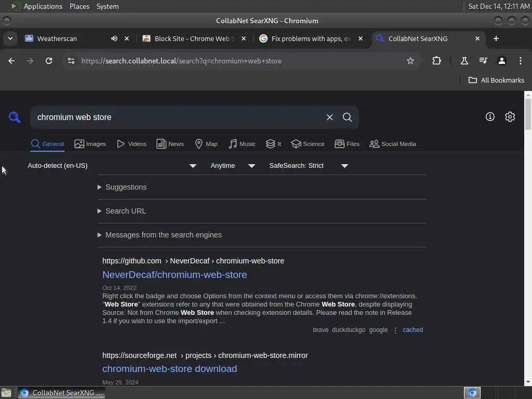Open chromium-web-store download result
532x399 pixels.
point(170,369)
